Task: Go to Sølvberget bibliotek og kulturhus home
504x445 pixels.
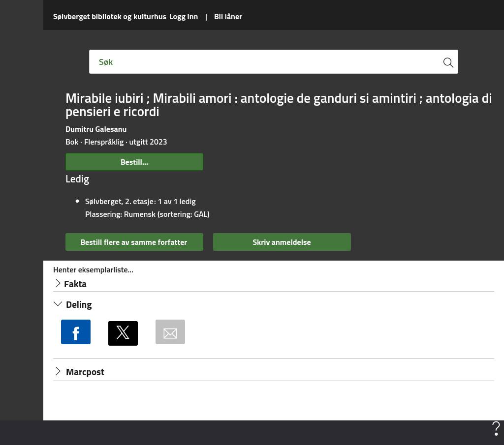Action: [109, 16]
